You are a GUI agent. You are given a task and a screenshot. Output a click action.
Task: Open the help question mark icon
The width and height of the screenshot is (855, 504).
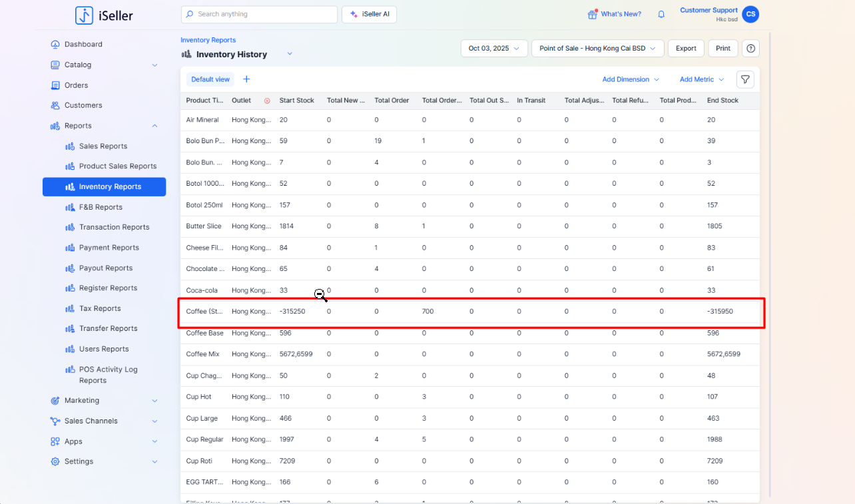point(751,49)
